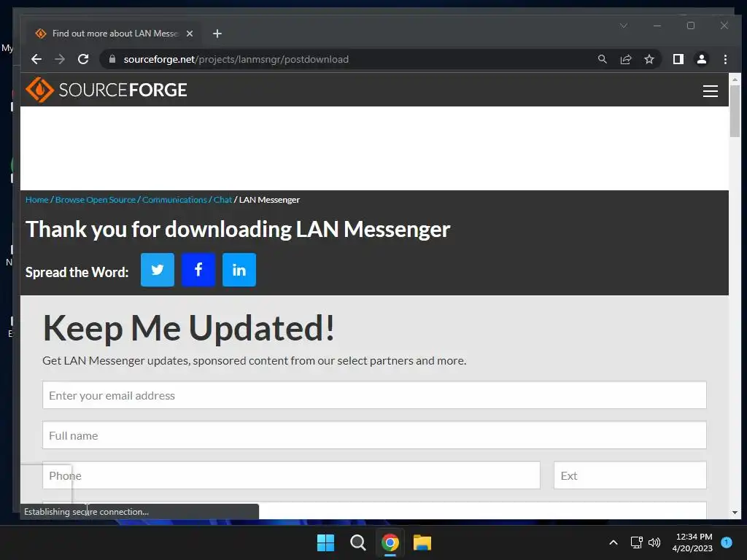Open the Chrome profile avatar
Image resolution: width=747 pixels, height=560 pixels.
(x=702, y=59)
